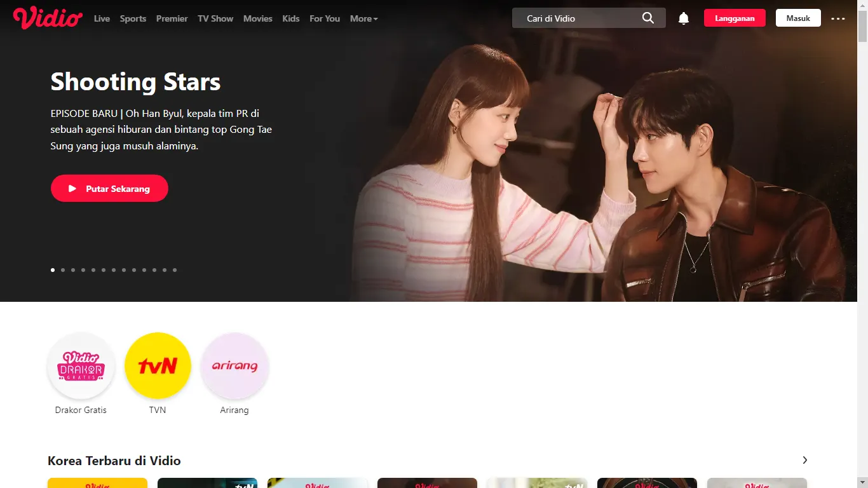Image resolution: width=868 pixels, height=488 pixels.
Task: Go to the Sports section
Action: point(133,18)
